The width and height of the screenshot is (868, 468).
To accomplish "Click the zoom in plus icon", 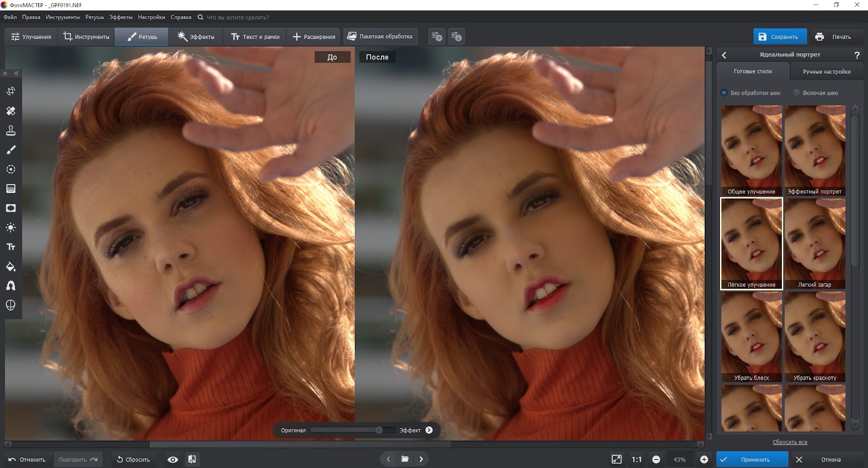I will [704, 459].
